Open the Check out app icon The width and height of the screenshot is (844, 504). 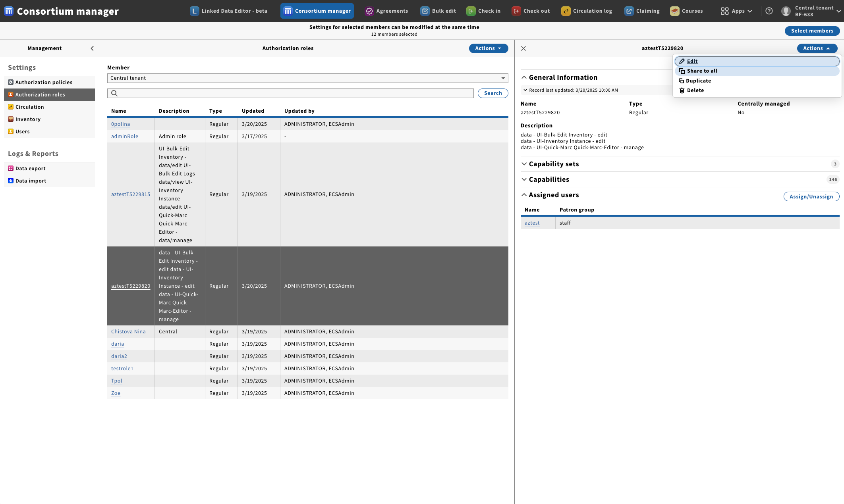tap(516, 11)
